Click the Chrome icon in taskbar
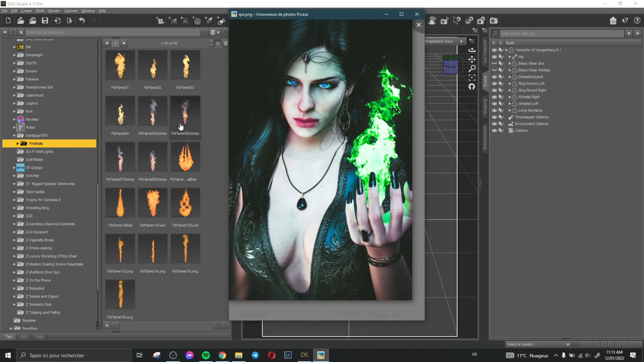 pyautogui.click(x=222, y=355)
